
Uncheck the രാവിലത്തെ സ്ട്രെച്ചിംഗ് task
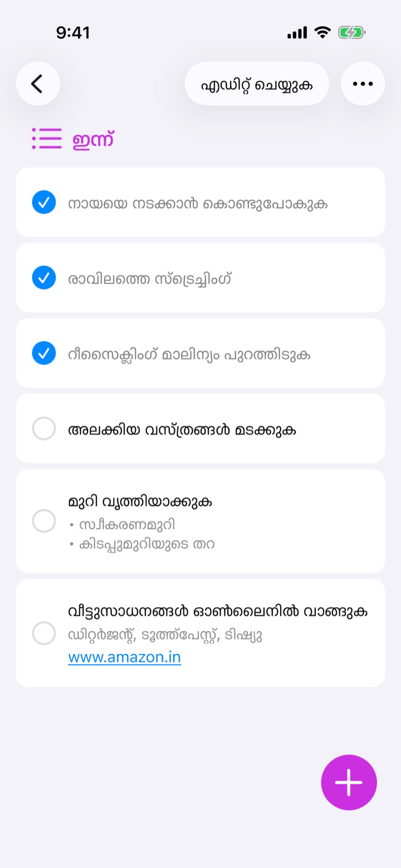[x=44, y=277]
